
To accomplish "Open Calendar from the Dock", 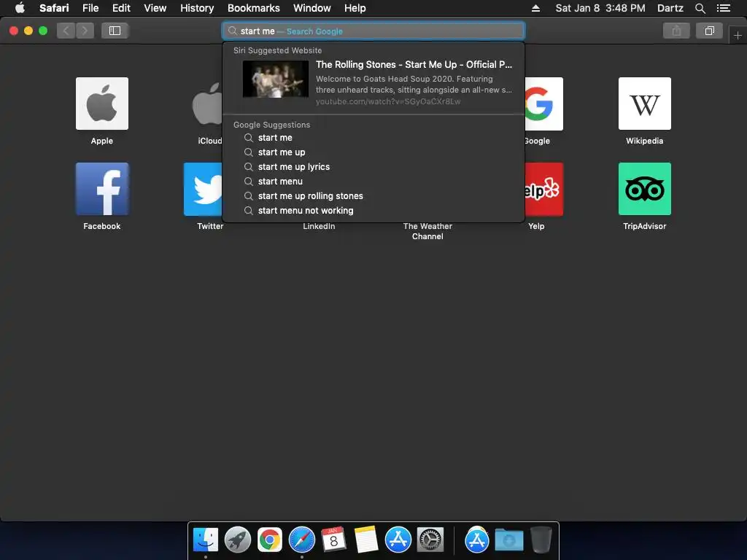I will tap(334, 540).
